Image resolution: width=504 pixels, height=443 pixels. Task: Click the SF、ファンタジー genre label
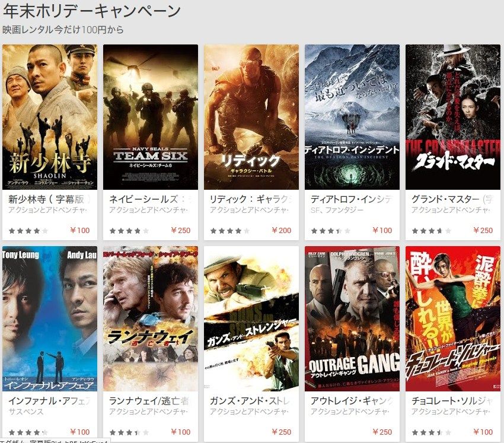pos(337,210)
